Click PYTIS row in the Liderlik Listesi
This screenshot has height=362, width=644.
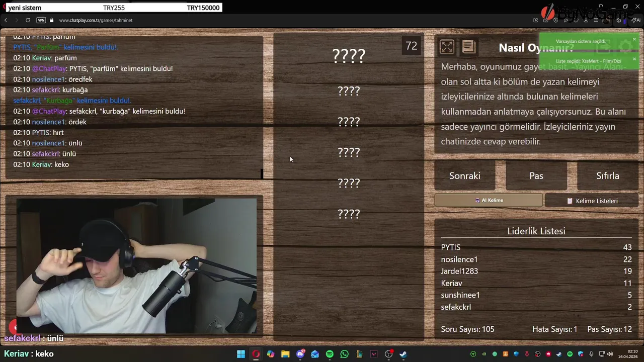536,247
